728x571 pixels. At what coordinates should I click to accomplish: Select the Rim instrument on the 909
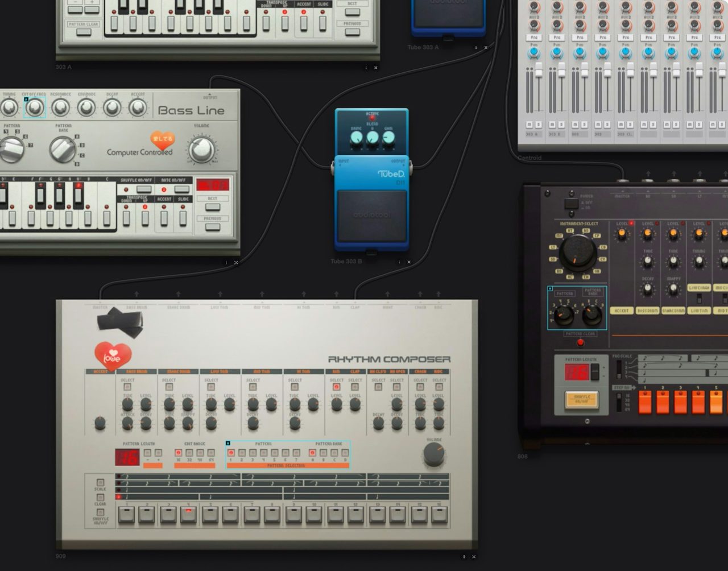pyautogui.click(x=336, y=387)
